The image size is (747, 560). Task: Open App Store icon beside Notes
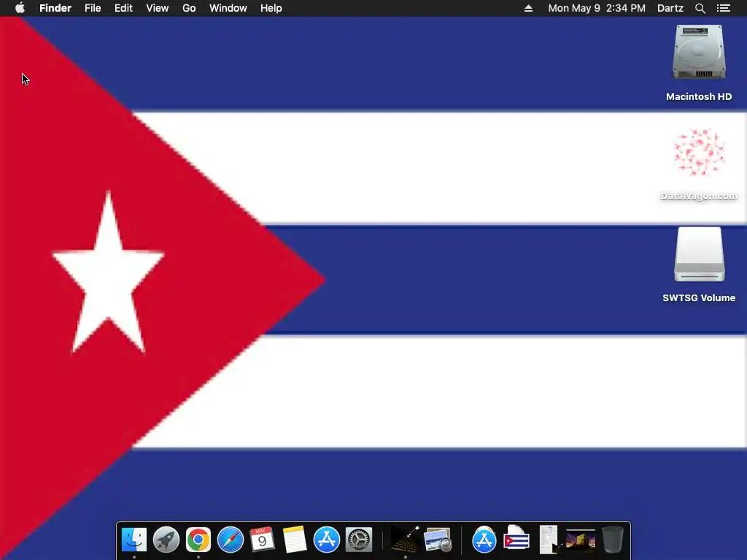(327, 540)
